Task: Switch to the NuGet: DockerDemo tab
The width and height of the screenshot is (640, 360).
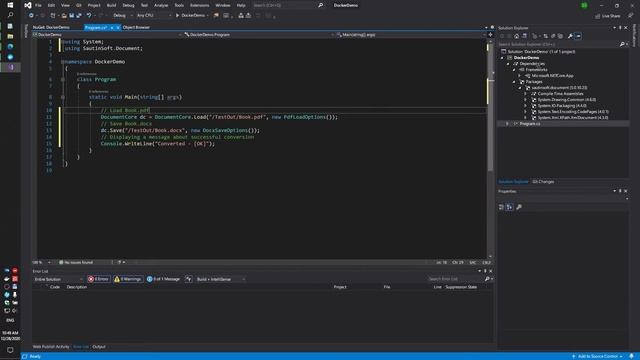Action: pos(51,27)
